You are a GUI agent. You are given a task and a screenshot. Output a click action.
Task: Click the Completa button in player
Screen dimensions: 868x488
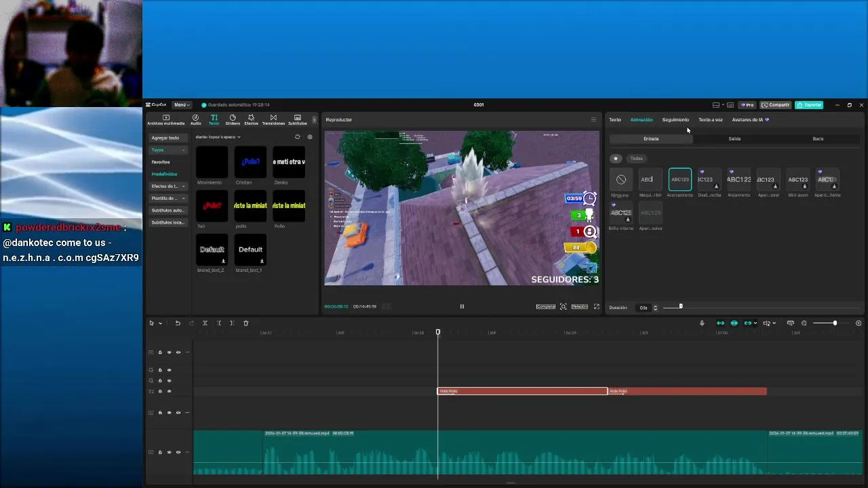546,306
